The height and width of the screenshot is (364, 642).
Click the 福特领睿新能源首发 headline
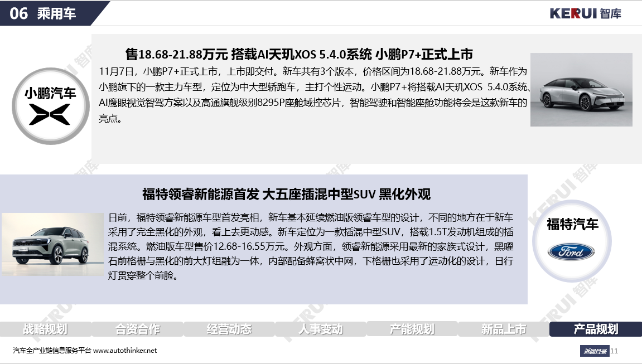click(x=286, y=194)
